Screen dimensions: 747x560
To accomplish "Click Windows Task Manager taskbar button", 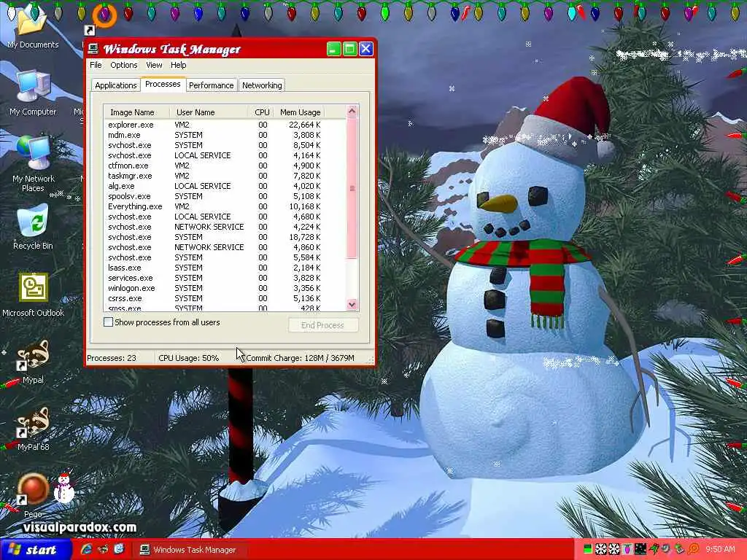I will click(189, 550).
